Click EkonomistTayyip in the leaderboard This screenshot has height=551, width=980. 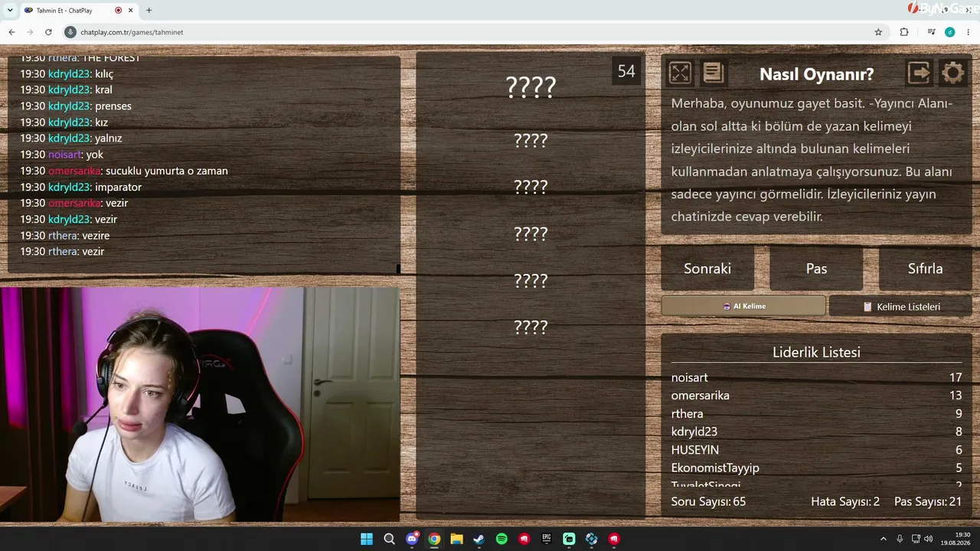pyautogui.click(x=715, y=468)
